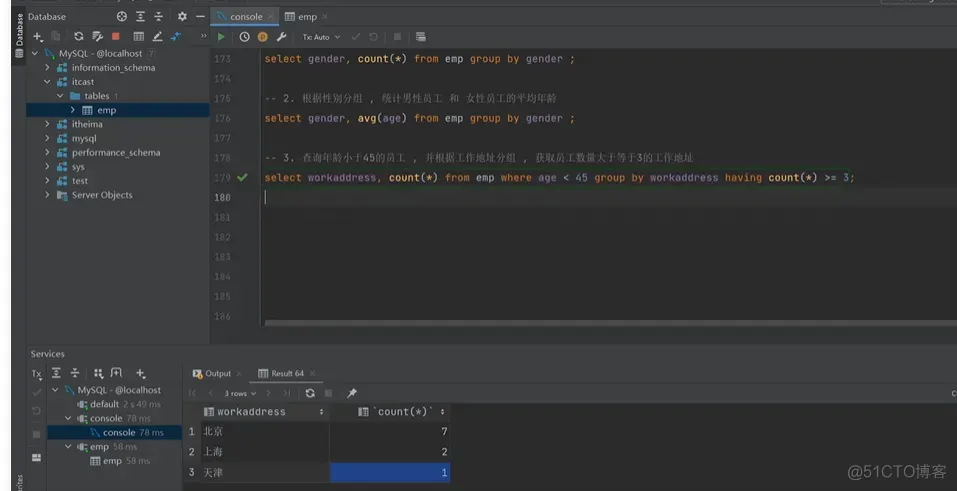This screenshot has height=491, width=957.
Task: Collapse the tables folder node
Action: pos(60,96)
